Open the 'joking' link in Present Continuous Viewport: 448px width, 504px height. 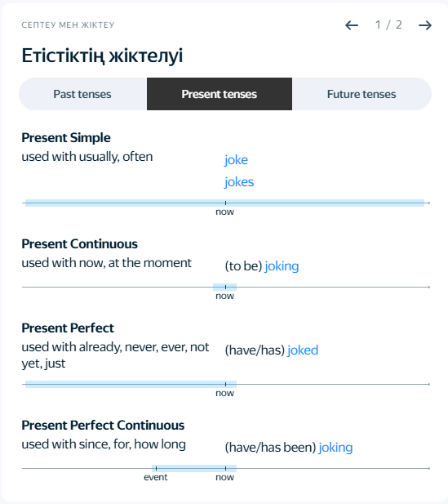tap(282, 266)
